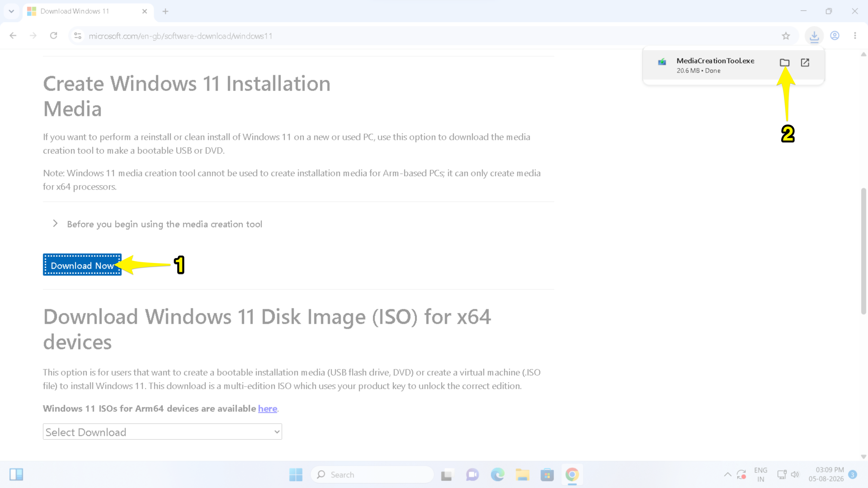Open File Explorer from the taskbar
This screenshot has height=488, width=868.
pyautogui.click(x=522, y=474)
